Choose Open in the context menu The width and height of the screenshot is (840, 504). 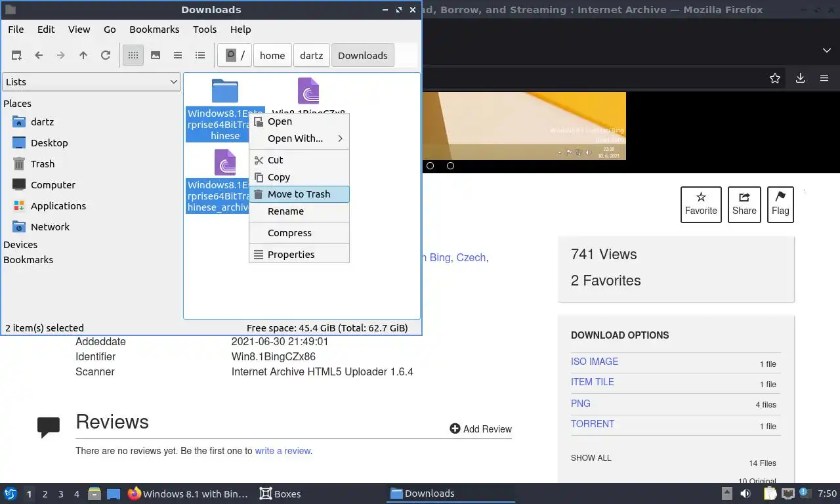pyautogui.click(x=299, y=121)
